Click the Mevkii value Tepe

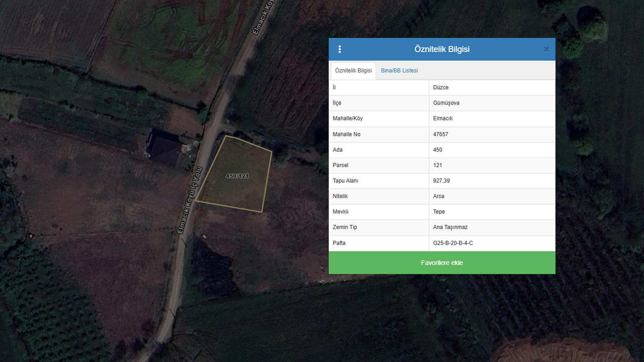(x=439, y=212)
